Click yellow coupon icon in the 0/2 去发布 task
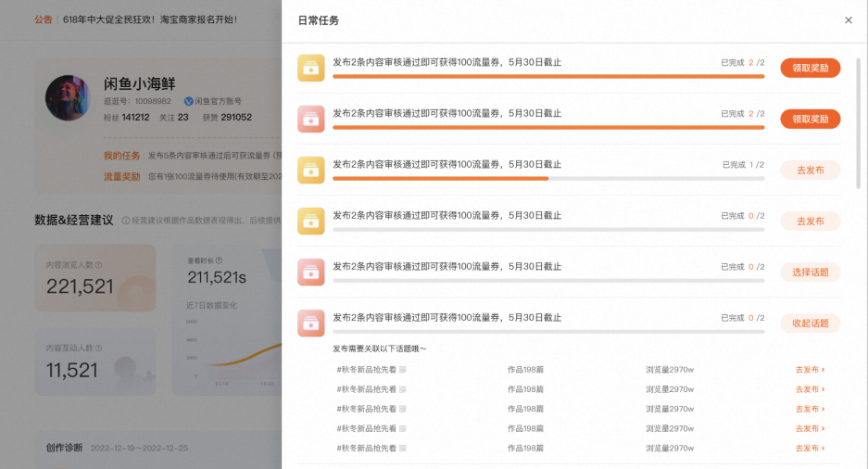 311,221
